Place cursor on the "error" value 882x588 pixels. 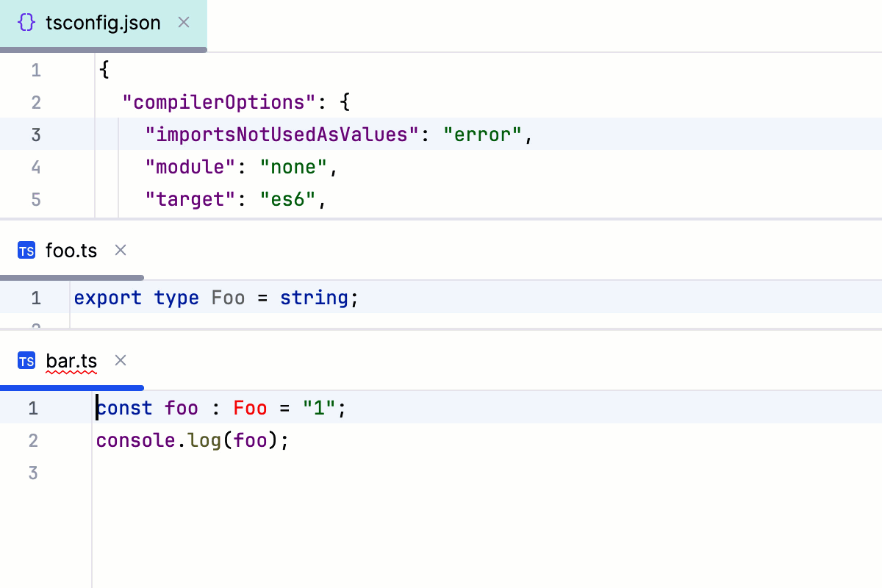(x=481, y=135)
